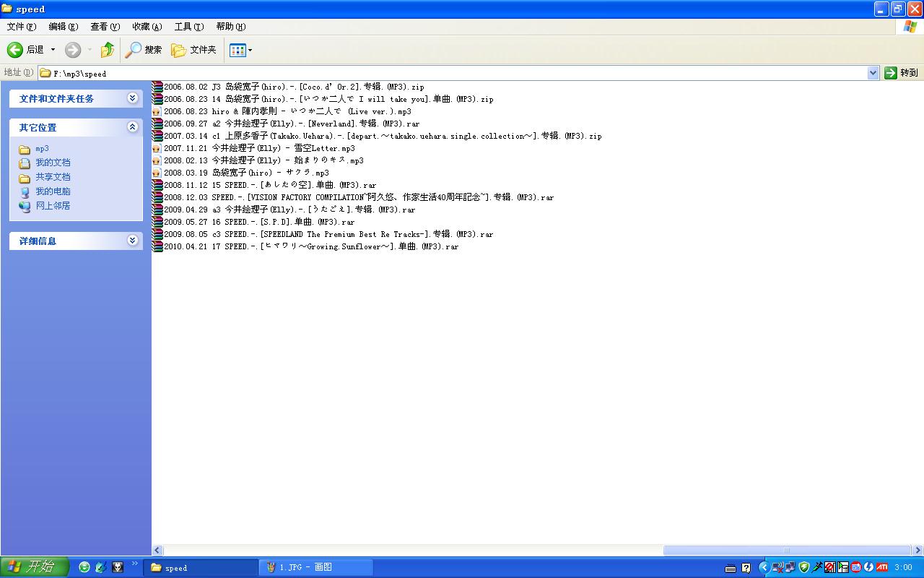Click the green Back arrow button
The image size is (924, 578).
point(15,50)
